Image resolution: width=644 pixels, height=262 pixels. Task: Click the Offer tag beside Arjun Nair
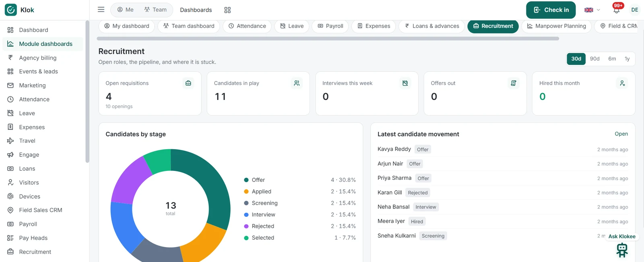click(x=415, y=164)
